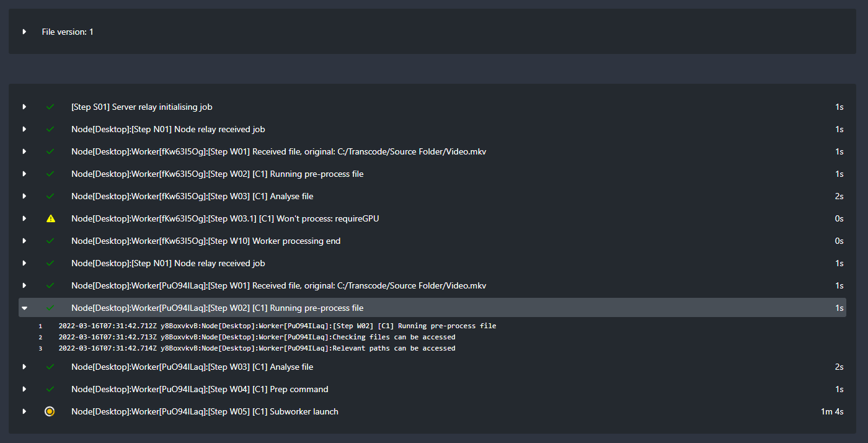
Task: Select PuO94lLaq Step W03 Analyse file row text
Action: point(192,367)
